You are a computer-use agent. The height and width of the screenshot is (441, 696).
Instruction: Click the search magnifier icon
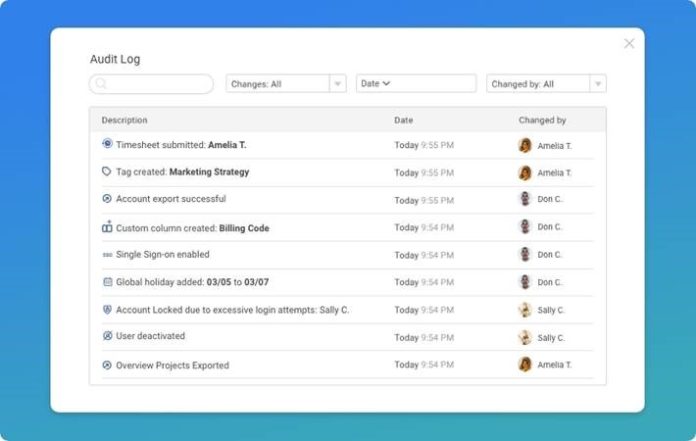(101, 83)
